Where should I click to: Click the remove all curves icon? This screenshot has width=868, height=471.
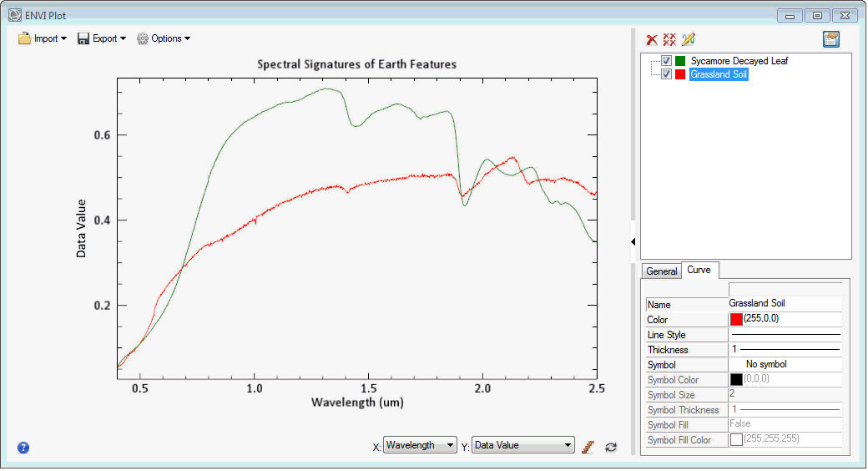coord(669,39)
